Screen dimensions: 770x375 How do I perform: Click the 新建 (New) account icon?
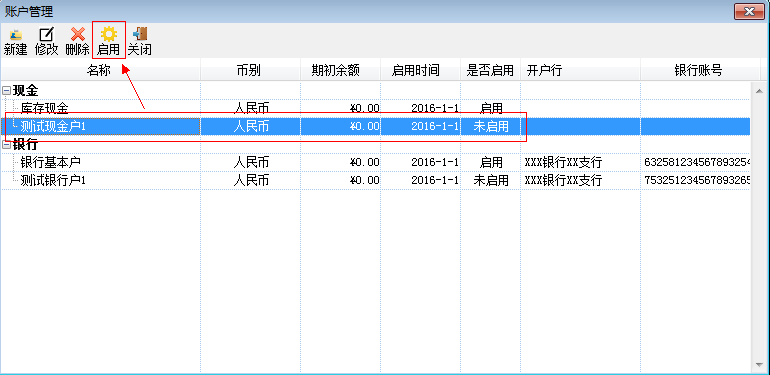pos(16,35)
